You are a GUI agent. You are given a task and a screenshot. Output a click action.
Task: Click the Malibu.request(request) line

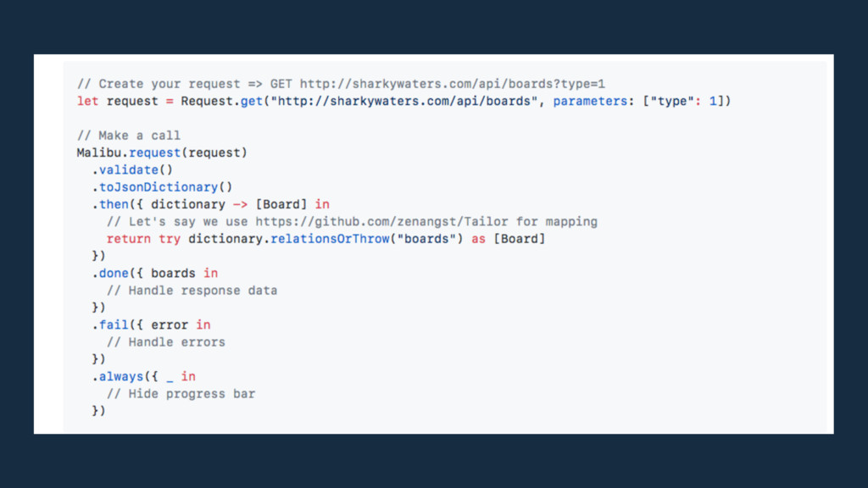tap(162, 152)
